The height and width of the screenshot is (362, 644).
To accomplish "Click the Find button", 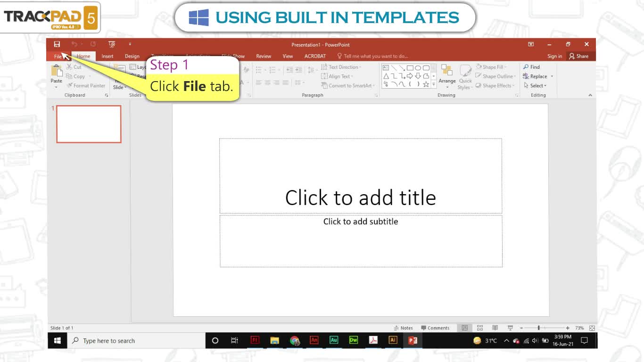I will pos(531,67).
